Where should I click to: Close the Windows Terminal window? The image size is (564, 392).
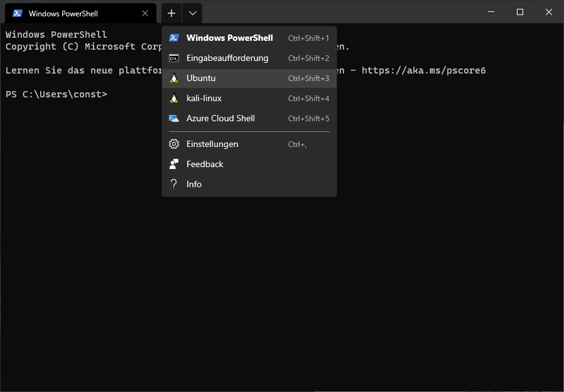coord(548,12)
